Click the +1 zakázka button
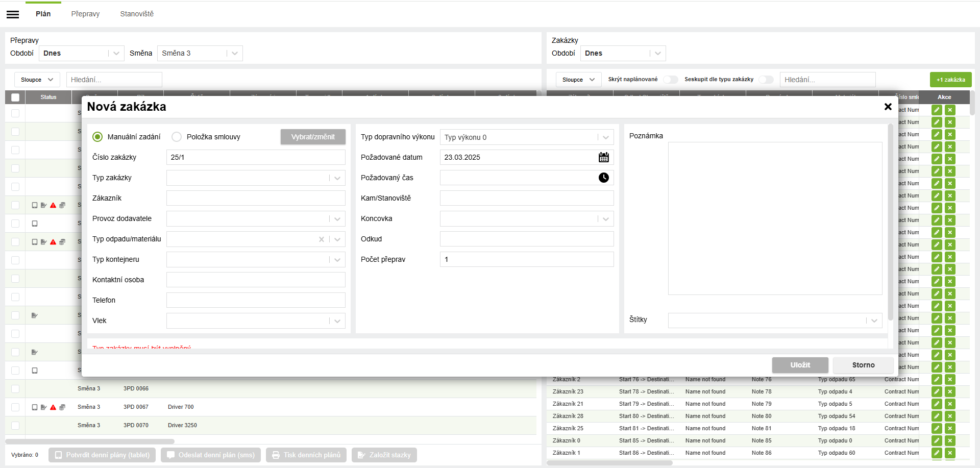The image size is (980, 468). click(950, 80)
